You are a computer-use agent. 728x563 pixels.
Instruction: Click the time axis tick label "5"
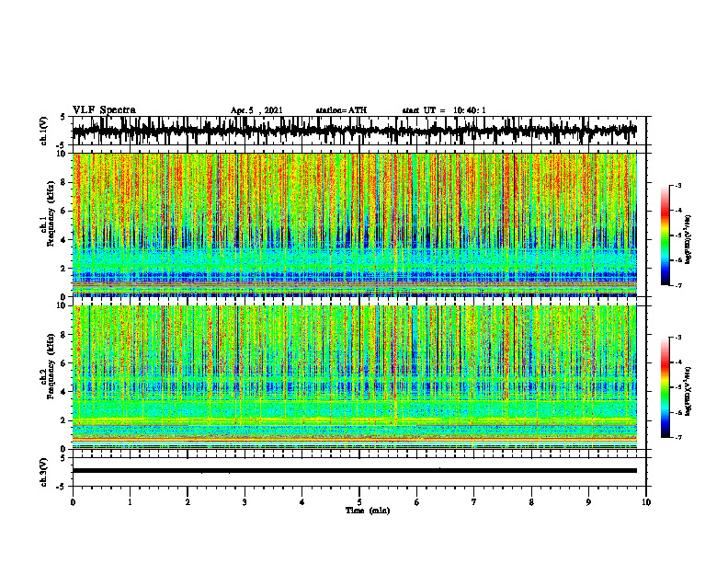pyautogui.click(x=359, y=502)
